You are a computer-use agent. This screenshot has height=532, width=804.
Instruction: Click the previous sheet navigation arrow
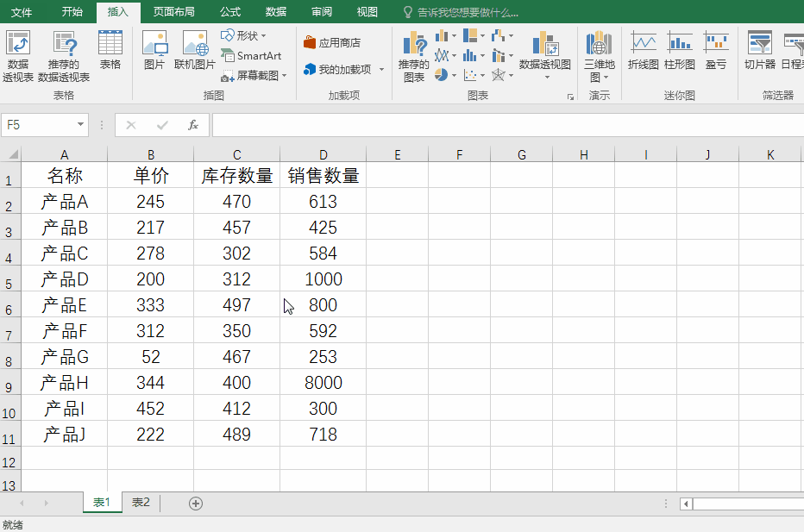tap(22, 504)
